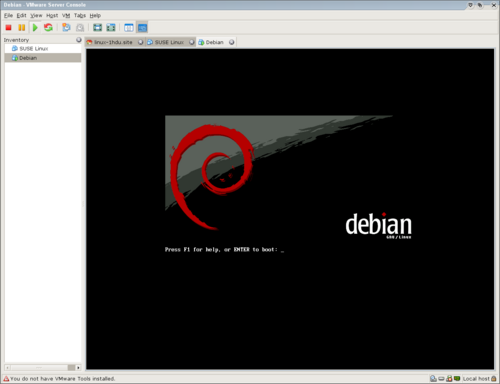This screenshot has height=384, width=500.
Task: Click the red Power Off stop button
Action: coord(9,27)
